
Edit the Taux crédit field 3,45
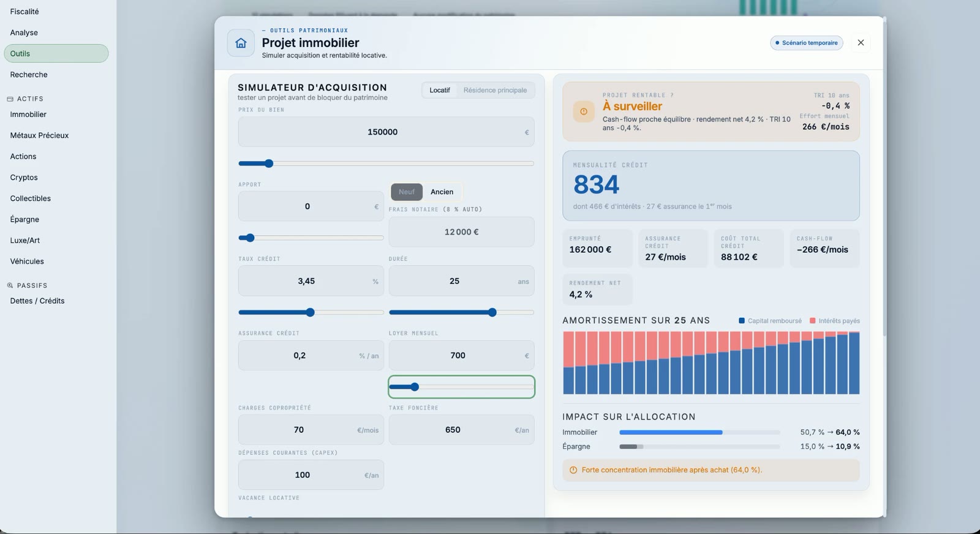click(x=311, y=281)
